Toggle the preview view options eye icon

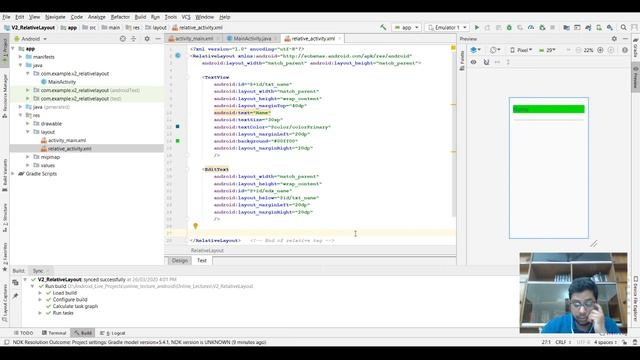coord(473,62)
